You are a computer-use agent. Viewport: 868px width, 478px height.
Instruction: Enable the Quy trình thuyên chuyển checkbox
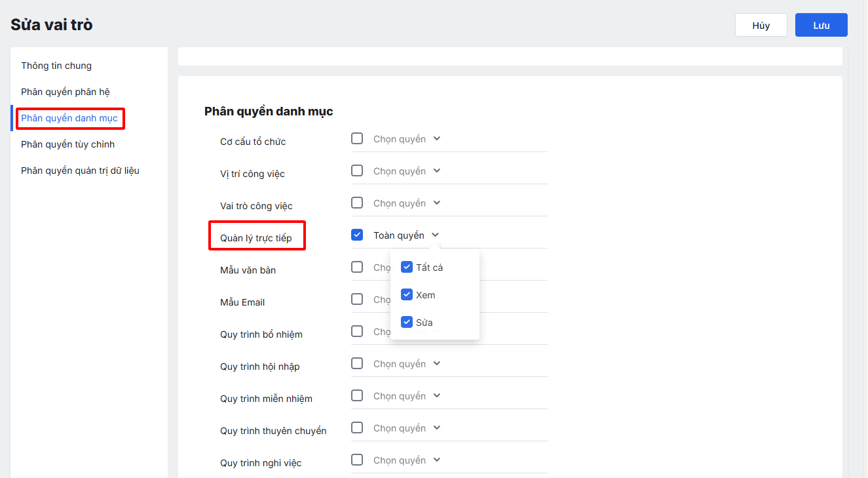pyautogui.click(x=357, y=428)
